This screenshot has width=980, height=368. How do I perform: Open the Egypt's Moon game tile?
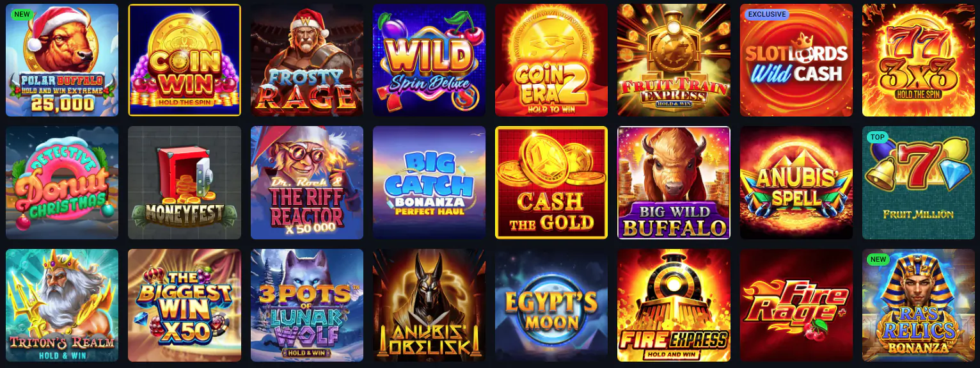point(551,305)
